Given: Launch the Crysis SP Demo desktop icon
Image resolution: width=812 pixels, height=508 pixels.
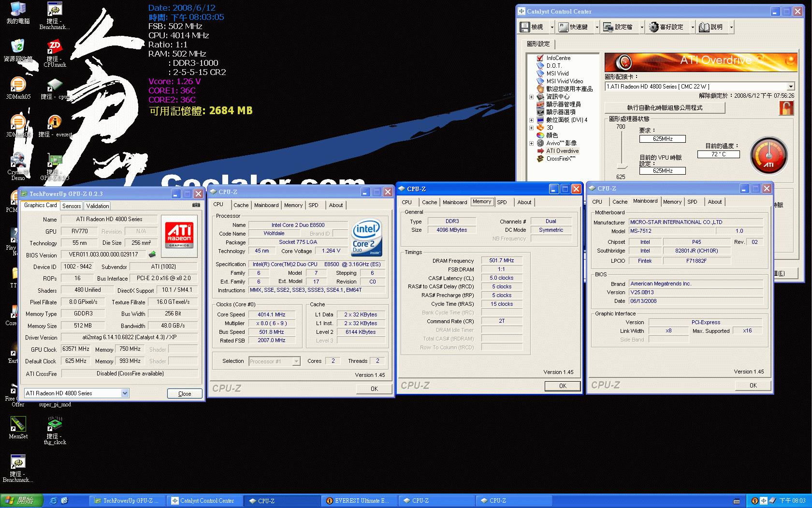Looking at the screenshot, I should [18, 166].
